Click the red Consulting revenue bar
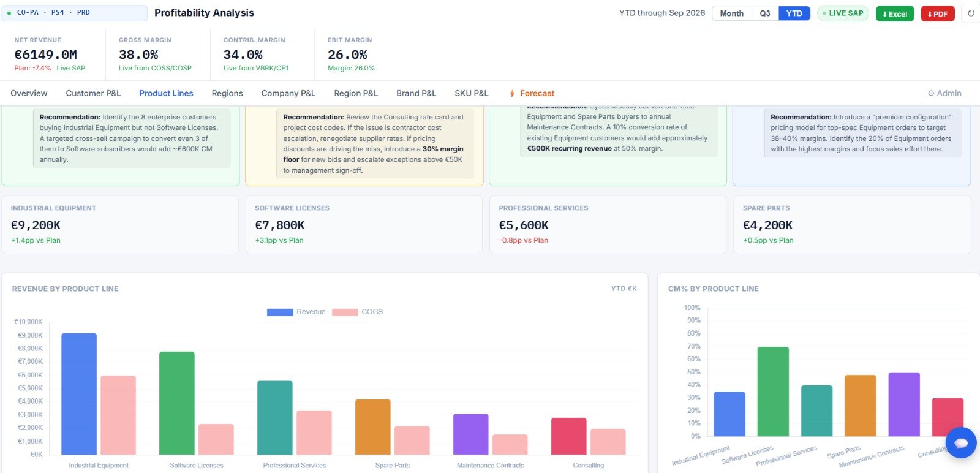 click(569, 436)
